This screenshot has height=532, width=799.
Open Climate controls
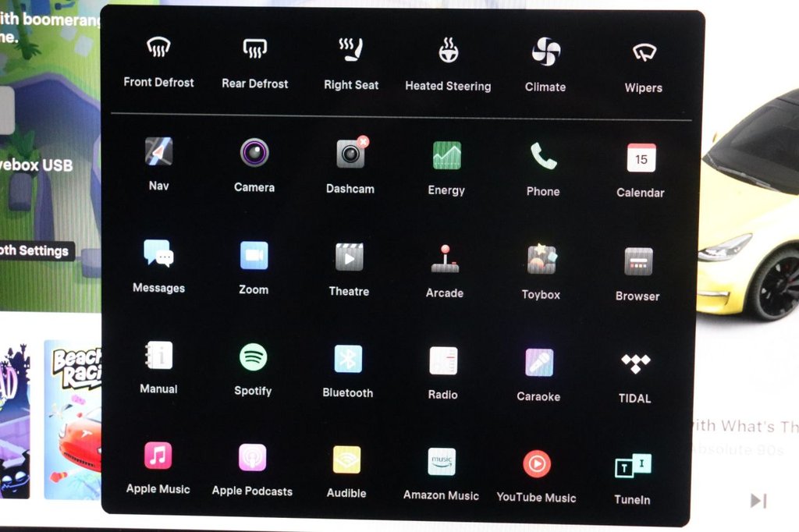(x=545, y=53)
